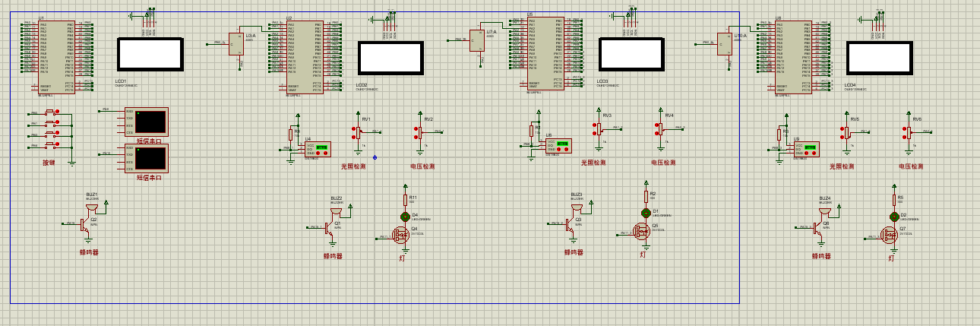The image size is (980, 326).
Task: Click the '灯' label under Q7
Action: [x=891, y=258]
